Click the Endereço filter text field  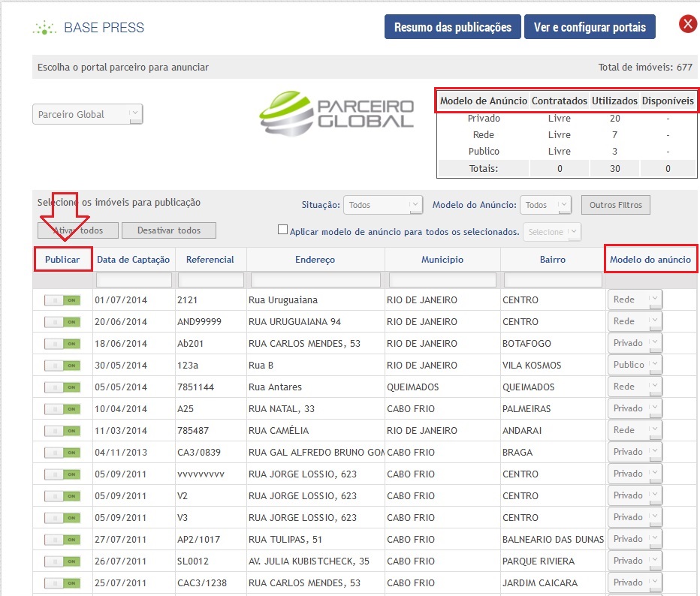pos(315,280)
